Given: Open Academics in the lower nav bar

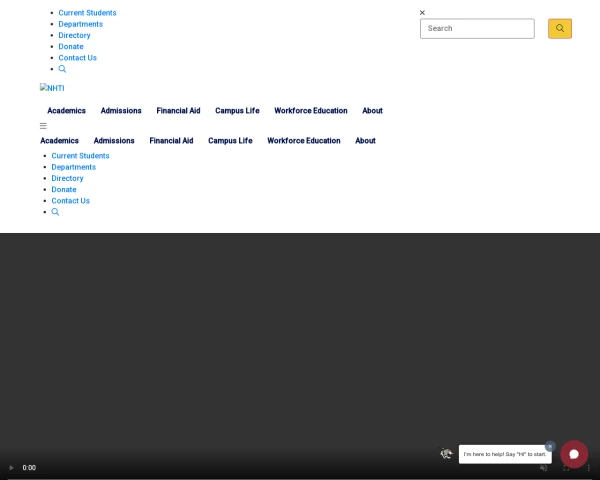Looking at the screenshot, I should click(x=59, y=141).
